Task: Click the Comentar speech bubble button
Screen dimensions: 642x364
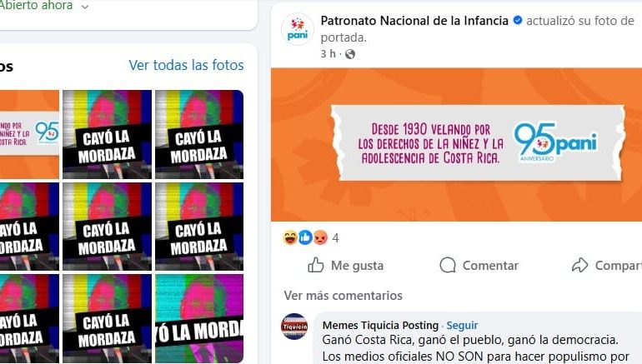Action: (479, 266)
